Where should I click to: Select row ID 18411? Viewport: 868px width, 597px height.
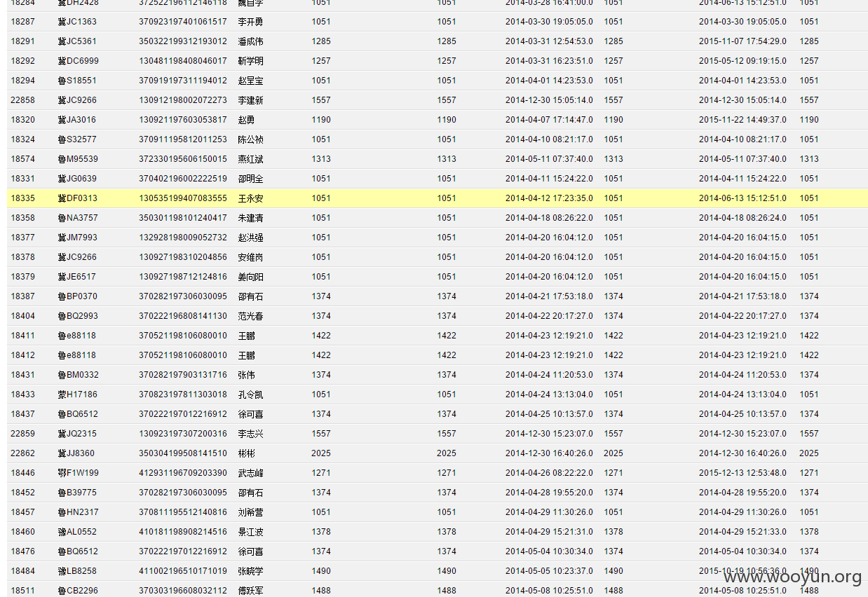(22, 336)
